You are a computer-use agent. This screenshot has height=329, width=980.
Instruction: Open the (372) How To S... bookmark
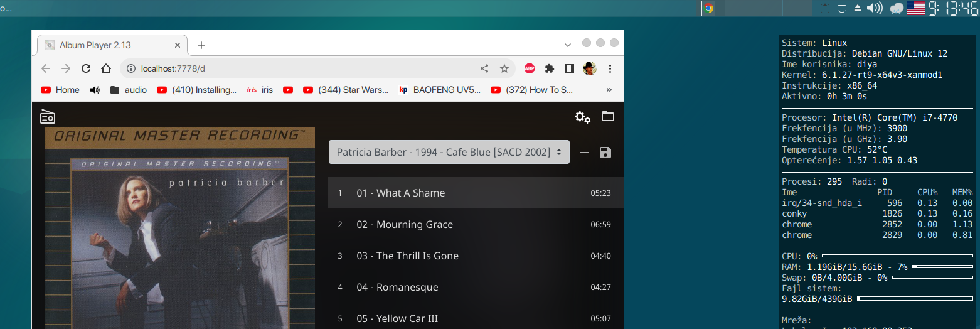click(x=532, y=90)
